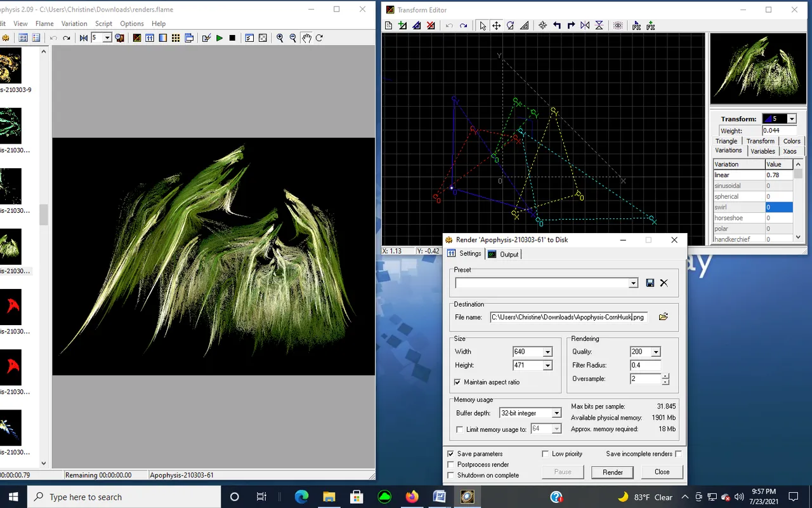Delete the selected transform red X icon
Screen dimensions: 812x508
(431, 25)
